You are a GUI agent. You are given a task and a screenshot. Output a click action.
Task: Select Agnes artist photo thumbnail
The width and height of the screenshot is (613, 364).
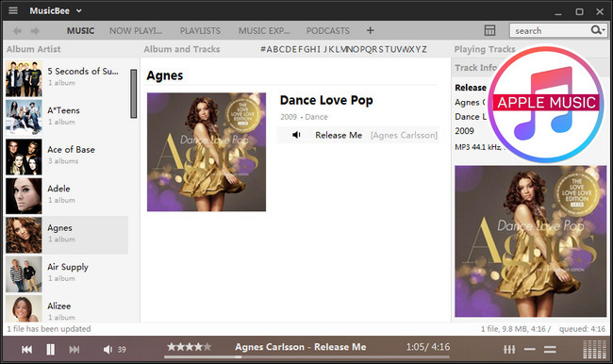pos(24,235)
